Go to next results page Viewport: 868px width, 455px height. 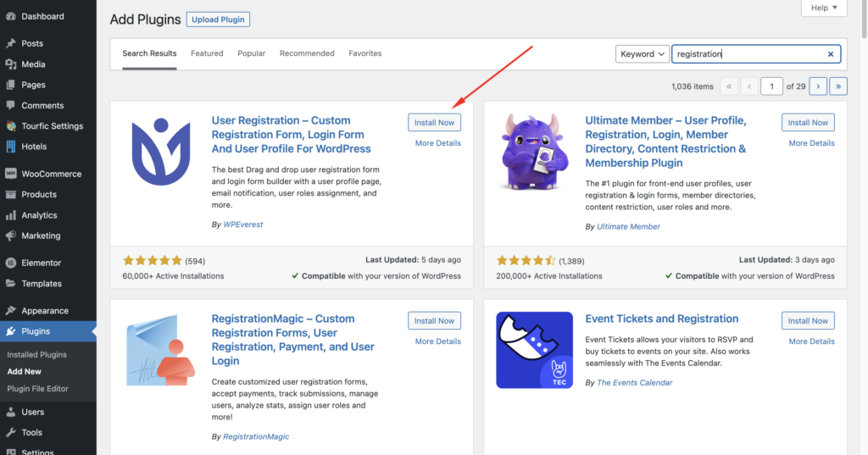pyautogui.click(x=818, y=86)
